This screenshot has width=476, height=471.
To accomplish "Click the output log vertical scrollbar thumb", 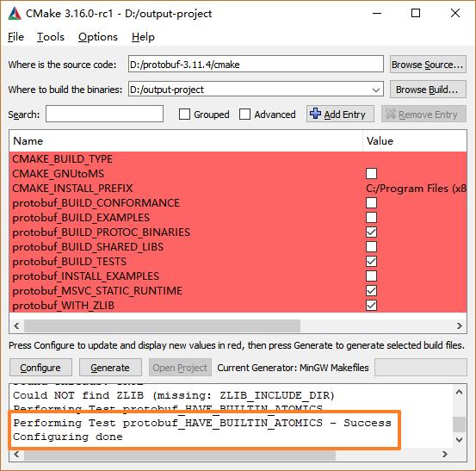I will click(459, 424).
